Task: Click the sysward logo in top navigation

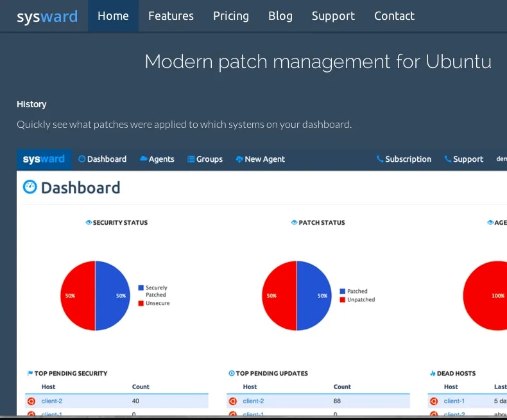Action: pos(47,16)
